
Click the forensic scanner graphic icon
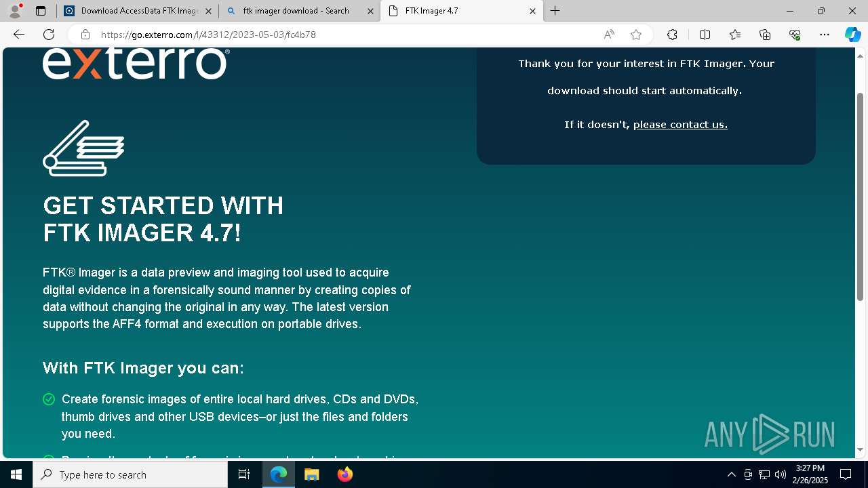[x=83, y=148]
